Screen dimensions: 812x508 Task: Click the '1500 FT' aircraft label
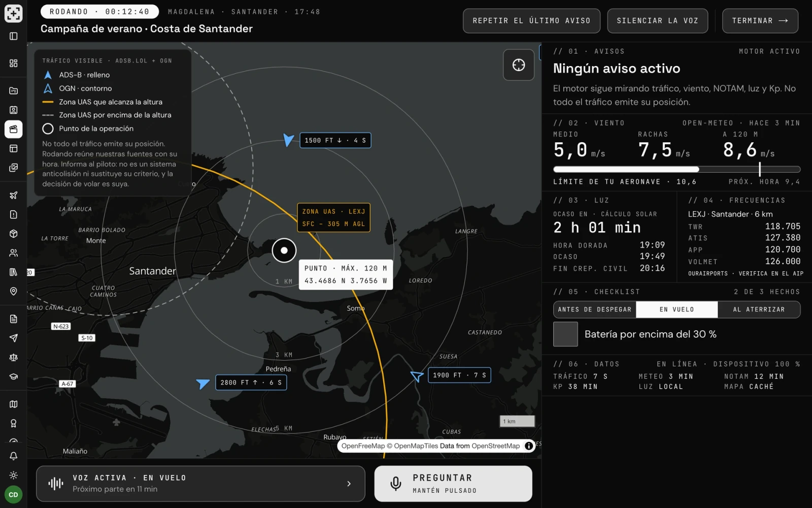(x=335, y=140)
